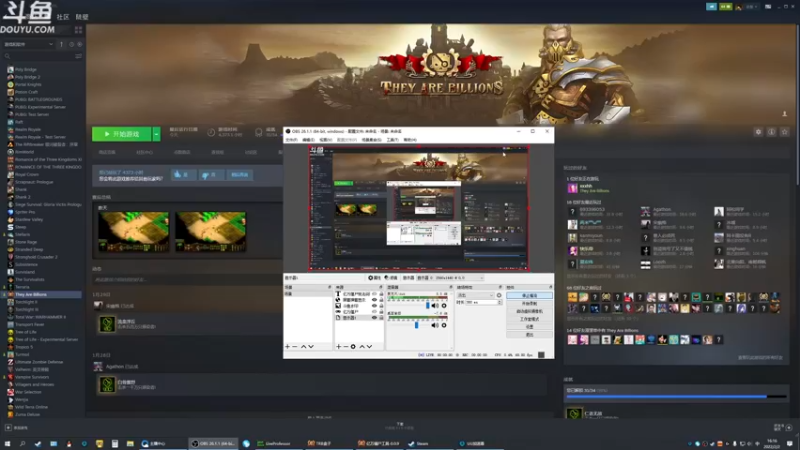
Task: Add a new source in OBS
Action: click(x=338, y=346)
